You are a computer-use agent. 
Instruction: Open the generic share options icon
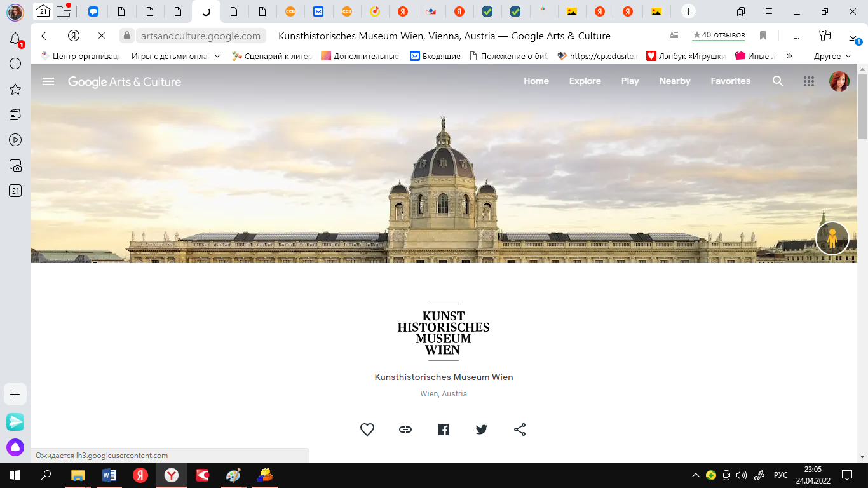click(520, 430)
